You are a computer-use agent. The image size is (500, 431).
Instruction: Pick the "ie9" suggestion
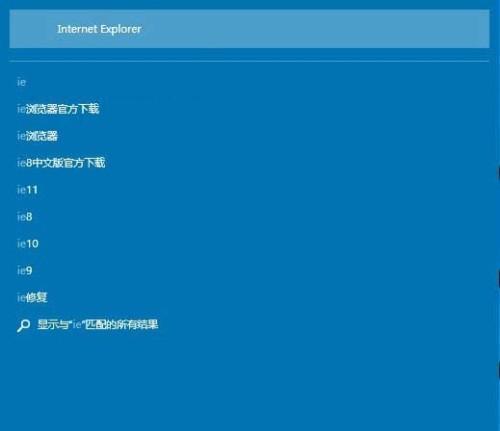25,270
